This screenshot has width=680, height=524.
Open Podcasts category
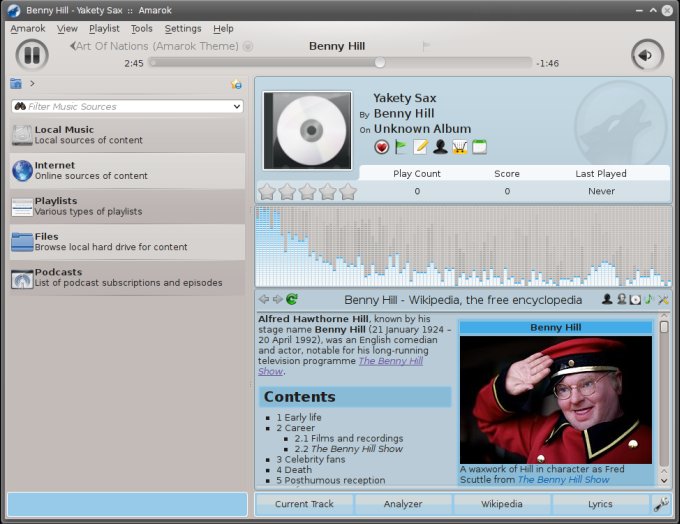127,278
